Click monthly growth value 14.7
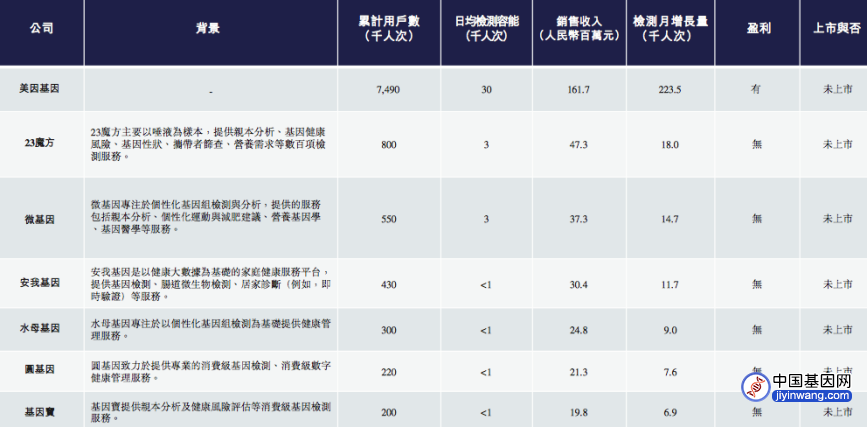Image resolution: width=867 pixels, height=427 pixels. (x=670, y=219)
